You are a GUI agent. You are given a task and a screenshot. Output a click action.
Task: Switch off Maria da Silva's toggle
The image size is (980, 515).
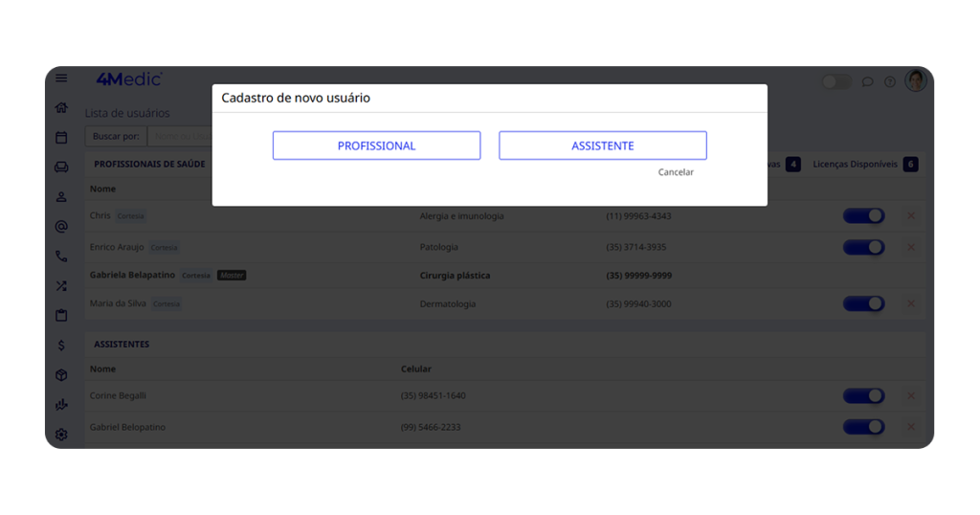click(863, 304)
